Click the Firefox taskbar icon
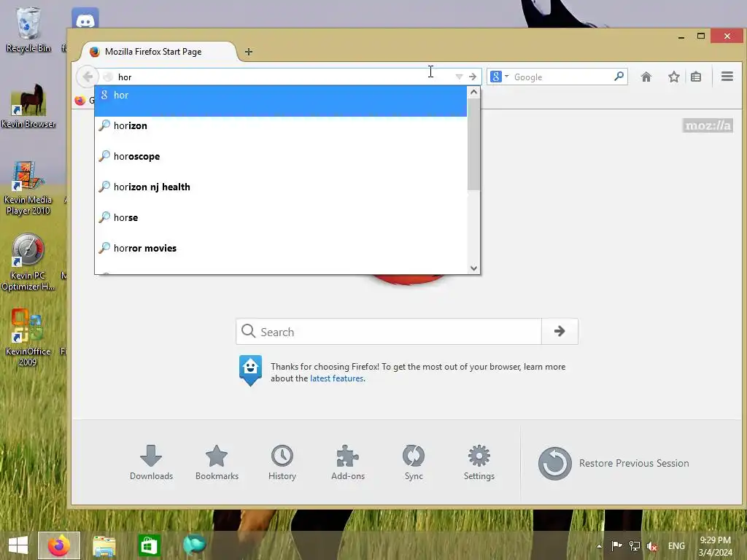Screen dimensions: 747x560 click(x=59, y=545)
